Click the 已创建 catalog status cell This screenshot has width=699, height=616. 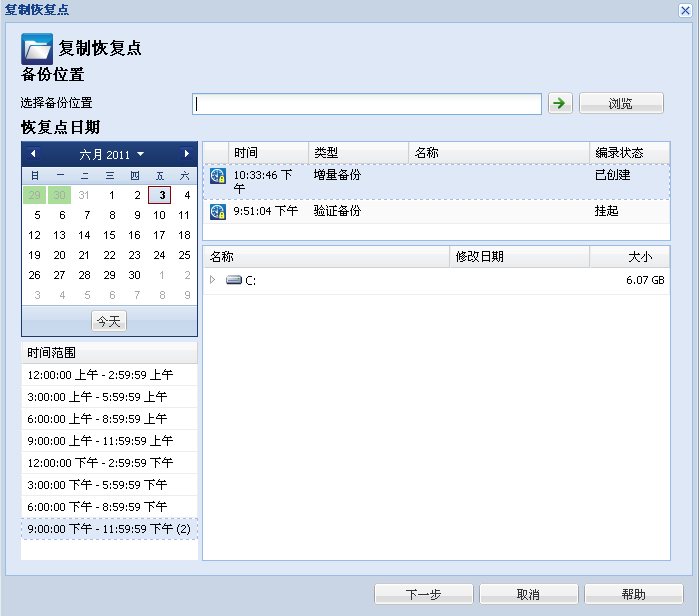[x=613, y=175]
